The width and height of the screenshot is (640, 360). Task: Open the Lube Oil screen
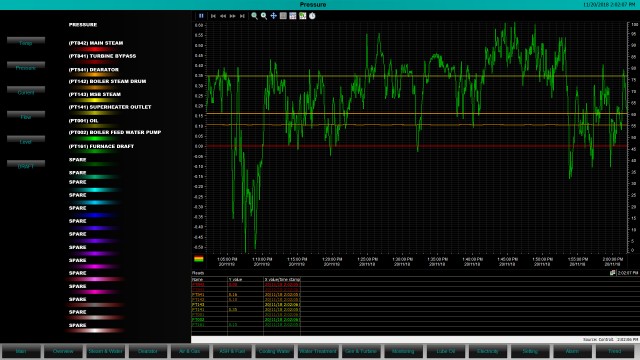coord(446,351)
